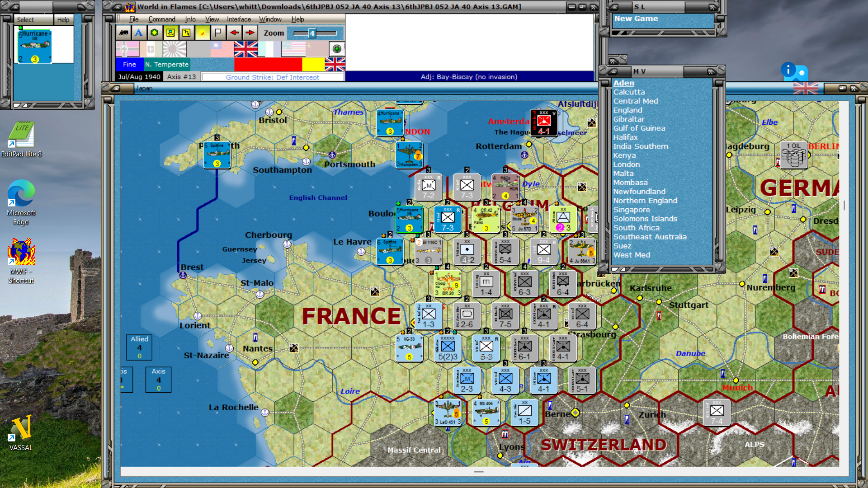Select the USSR flag in the flag row

(317, 49)
